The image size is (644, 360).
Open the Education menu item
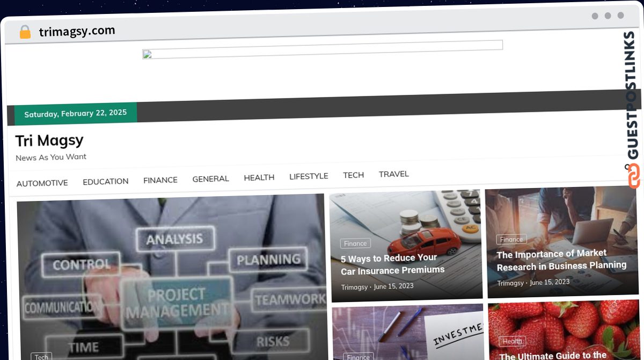click(106, 182)
